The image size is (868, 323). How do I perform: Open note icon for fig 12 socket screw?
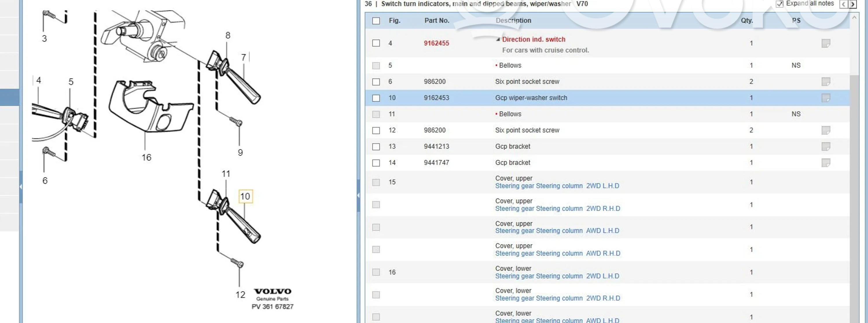click(825, 130)
